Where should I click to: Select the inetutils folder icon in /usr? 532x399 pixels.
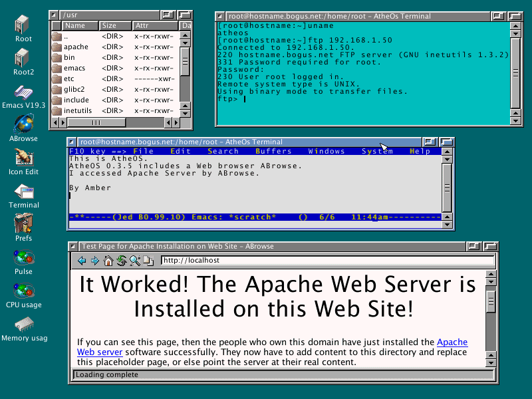[57, 110]
